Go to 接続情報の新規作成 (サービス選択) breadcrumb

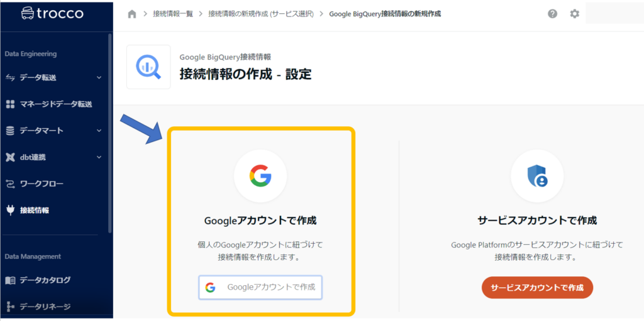tap(260, 14)
